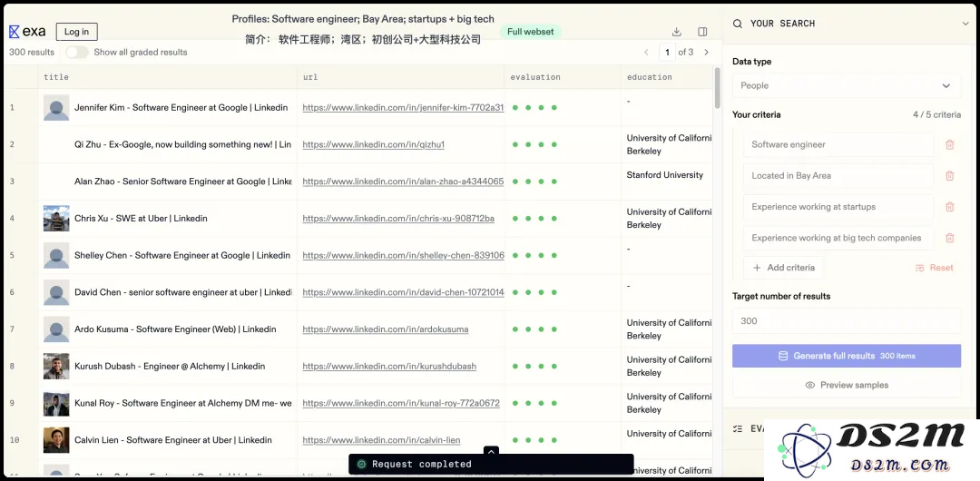Click the Exa logo
This screenshot has width=980, height=481.
click(27, 31)
